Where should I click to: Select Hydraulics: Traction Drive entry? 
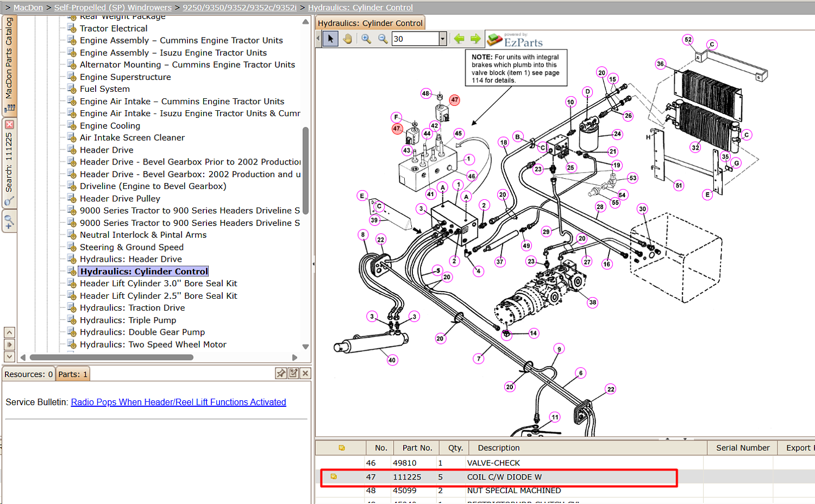(132, 308)
